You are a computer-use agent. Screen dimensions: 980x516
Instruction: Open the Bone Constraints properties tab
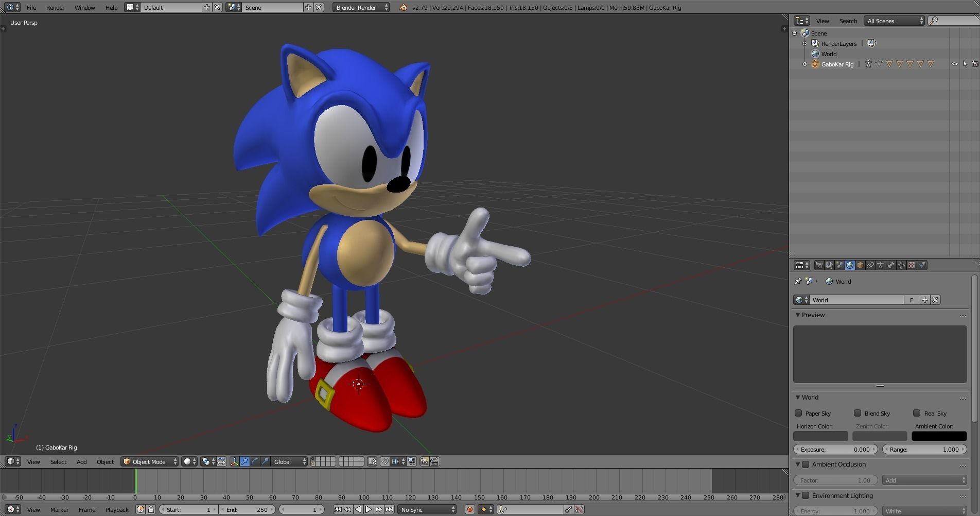(x=901, y=265)
